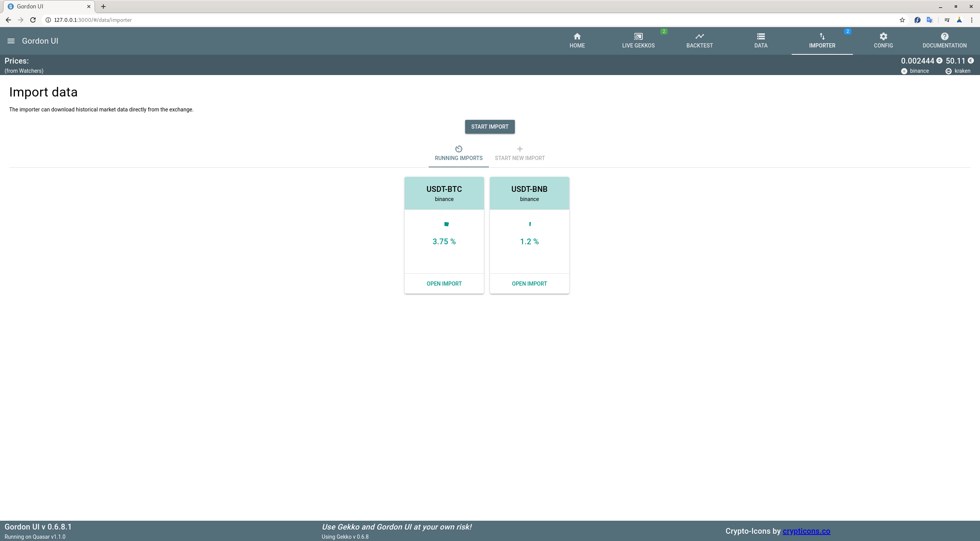This screenshot has width=980, height=541.
Task: Click the USDT-BTC progress indicator at 3.75%
Action: [x=444, y=234]
